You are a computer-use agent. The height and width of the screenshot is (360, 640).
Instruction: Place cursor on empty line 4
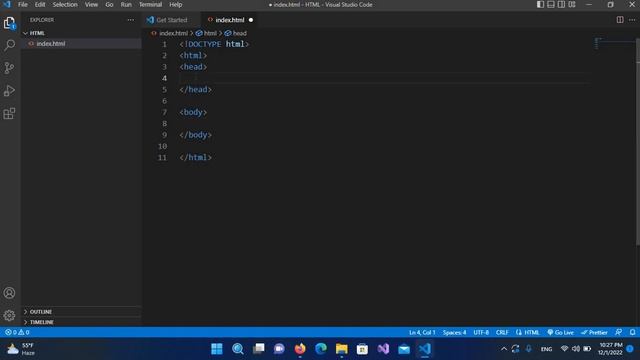384,78
